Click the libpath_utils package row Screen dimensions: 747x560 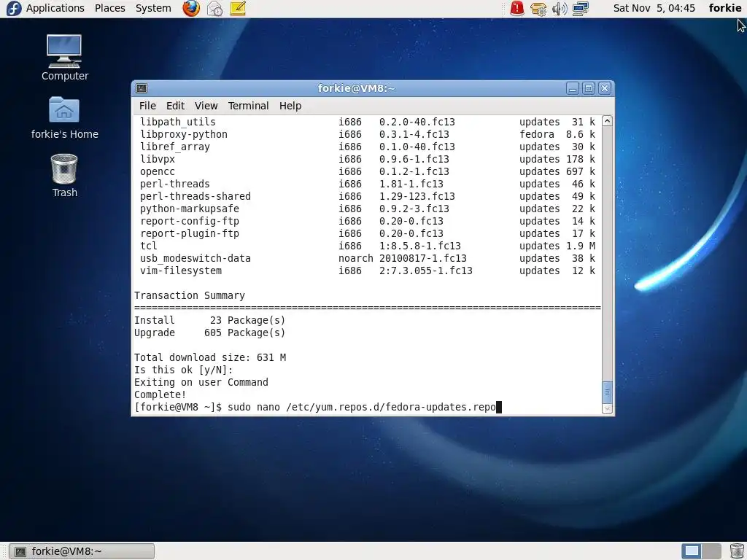pyautogui.click(x=368, y=122)
